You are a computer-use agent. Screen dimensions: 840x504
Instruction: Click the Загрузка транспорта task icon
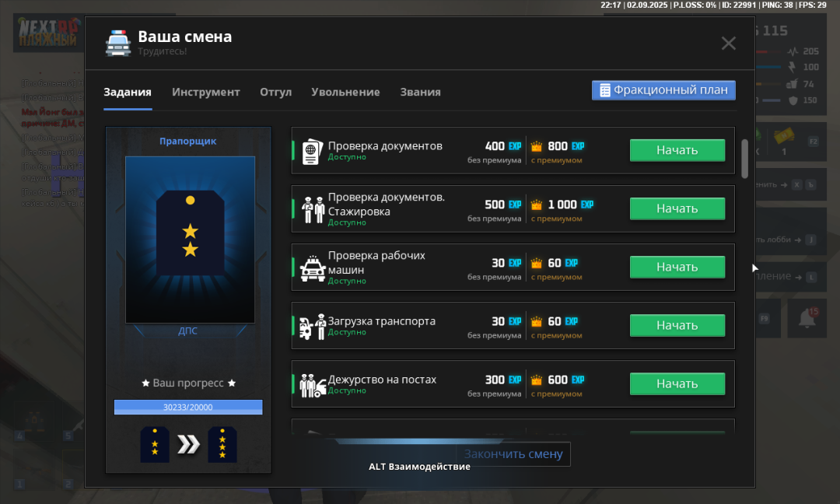click(313, 326)
